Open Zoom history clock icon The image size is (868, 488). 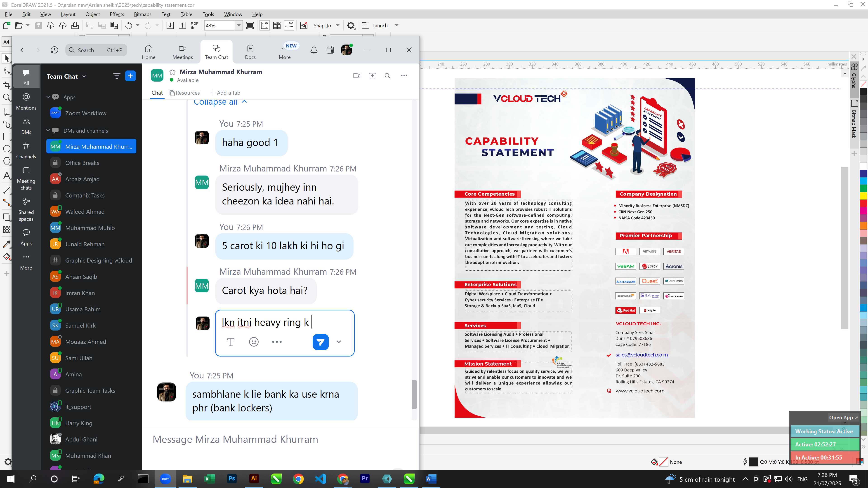click(x=54, y=50)
